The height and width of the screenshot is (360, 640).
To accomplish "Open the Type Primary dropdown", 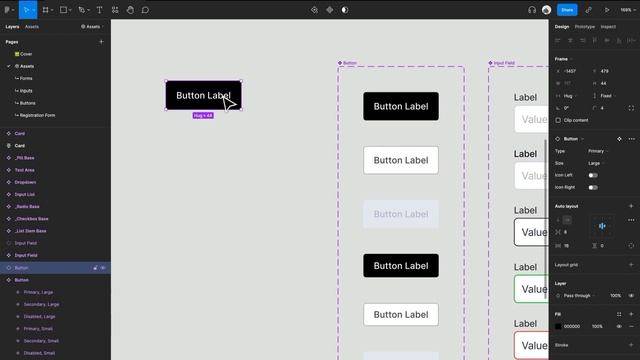I will (x=598, y=151).
